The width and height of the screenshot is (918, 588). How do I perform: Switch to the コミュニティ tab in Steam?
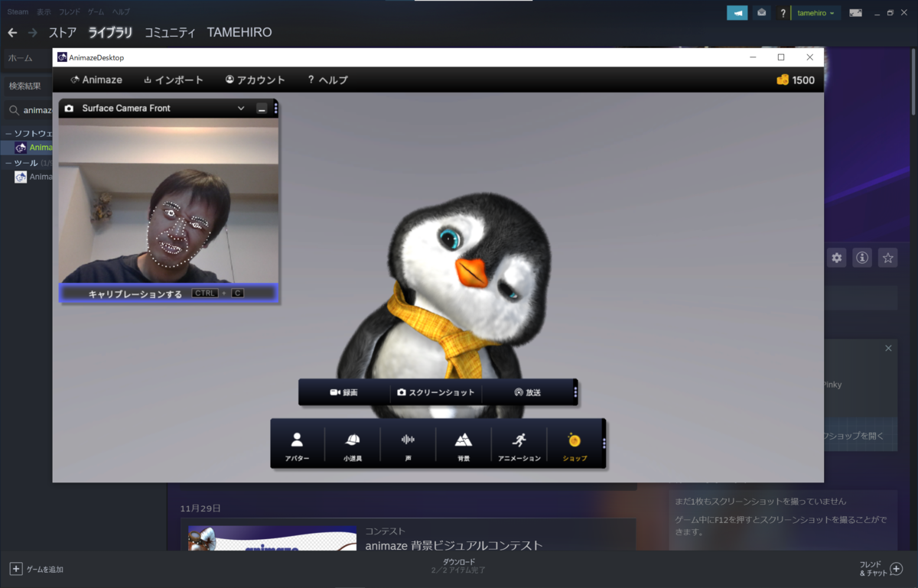tap(170, 33)
